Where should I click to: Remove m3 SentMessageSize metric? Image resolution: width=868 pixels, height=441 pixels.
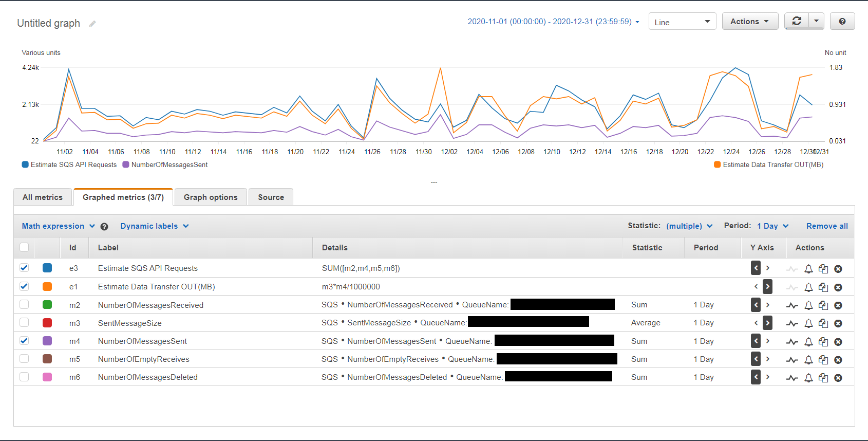point(838,323)
